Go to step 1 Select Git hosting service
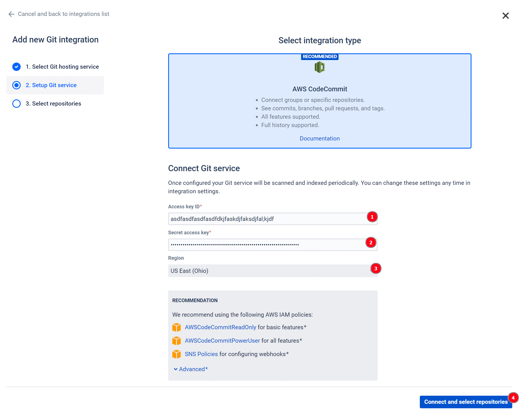This screenshot has height=420, width=524. pyautogui.click(x=62, y=67)
